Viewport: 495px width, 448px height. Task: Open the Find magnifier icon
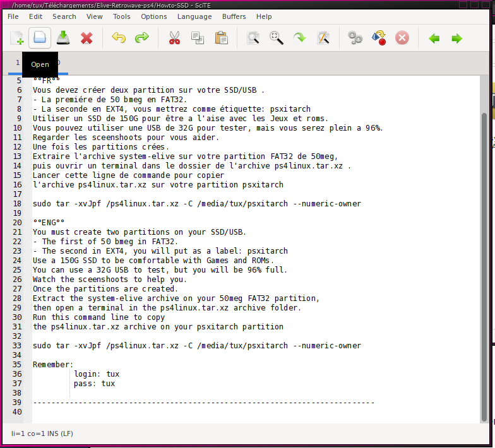tap(277, 38)
